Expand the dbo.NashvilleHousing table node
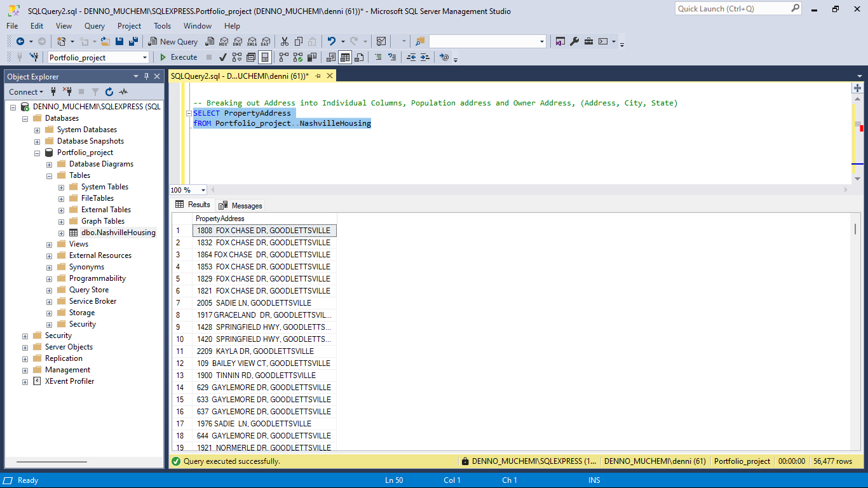Screen dimensions: 868x488 61,233
